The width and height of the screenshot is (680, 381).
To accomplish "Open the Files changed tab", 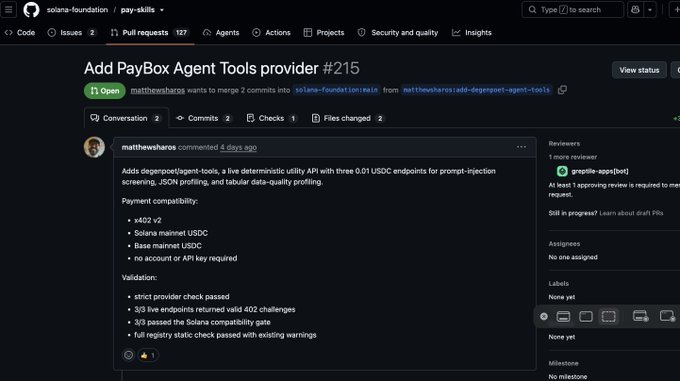I will [x=347, y=118].
